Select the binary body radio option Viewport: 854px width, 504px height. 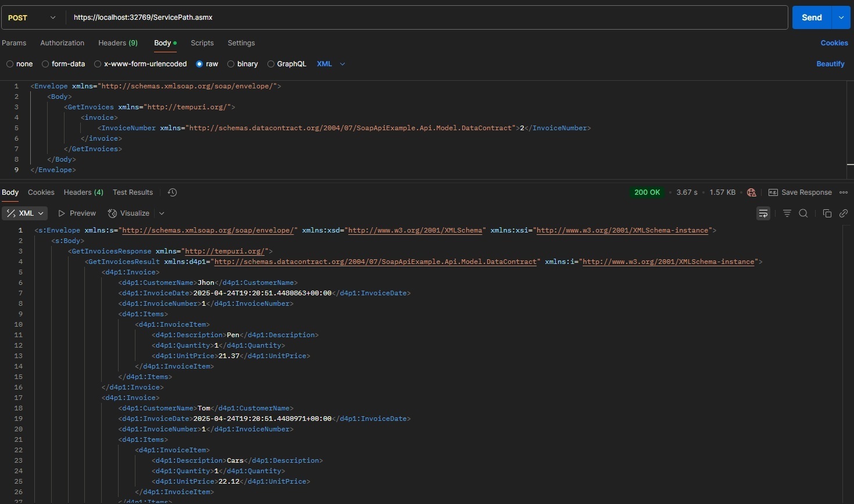point(231,64)
